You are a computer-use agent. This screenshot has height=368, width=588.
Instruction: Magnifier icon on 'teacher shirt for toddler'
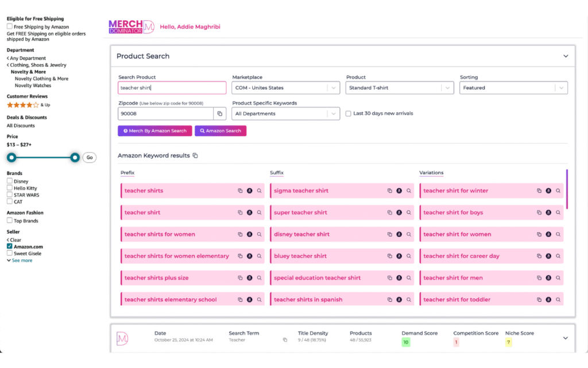coord(558,300)
